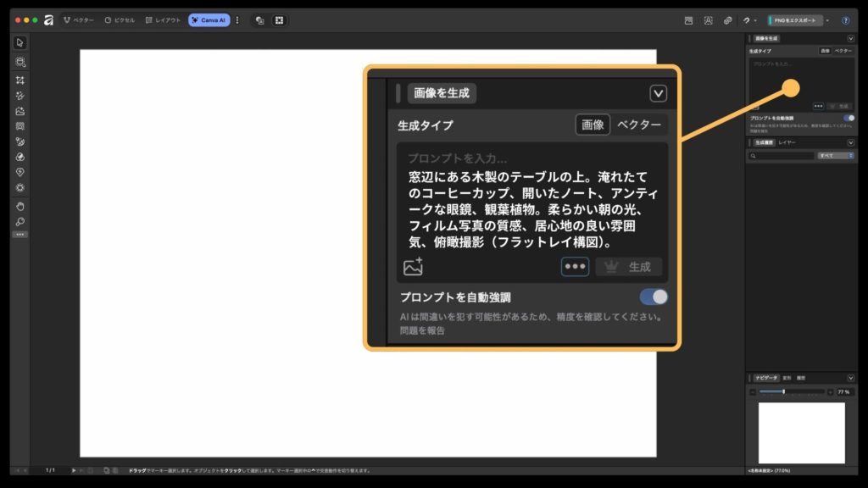This screenshot has width=868, height=488.
Task: Click the Navigator zoom slider
Action: pos(792,392)
